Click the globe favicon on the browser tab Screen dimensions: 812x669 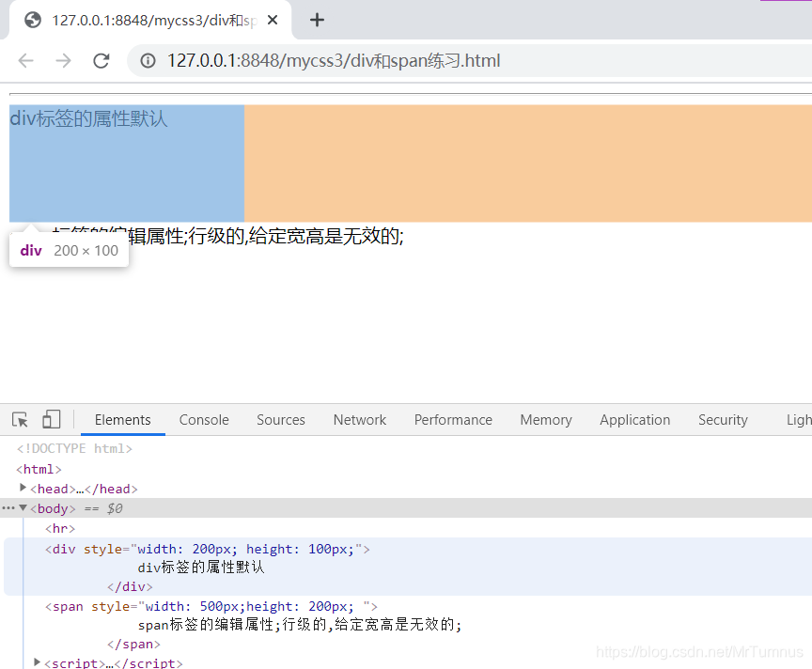pyautogui.click(x=33, y=20)
